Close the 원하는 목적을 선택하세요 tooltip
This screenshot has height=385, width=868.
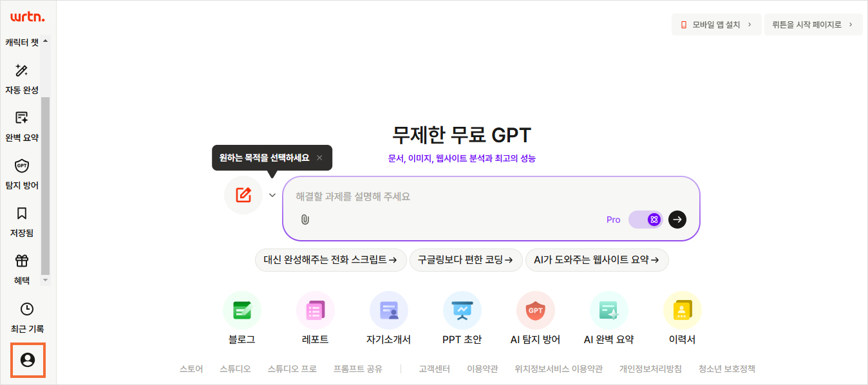[x=319, y=158]
